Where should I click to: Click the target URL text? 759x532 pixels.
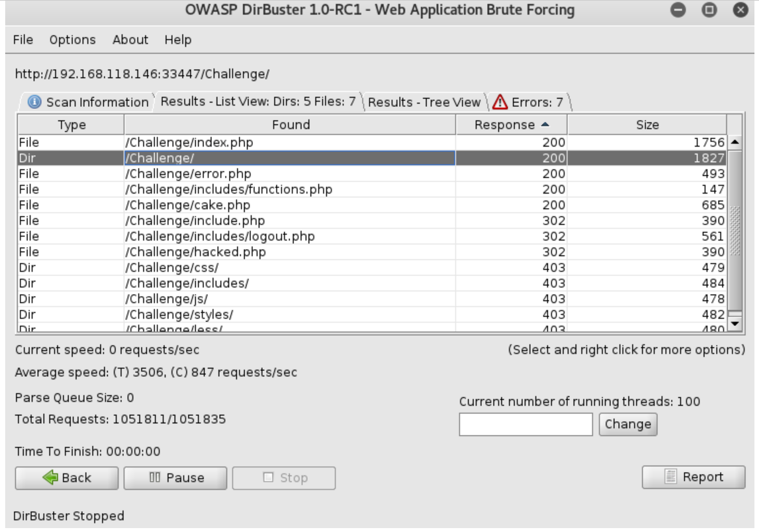click(x=142, y=74)
